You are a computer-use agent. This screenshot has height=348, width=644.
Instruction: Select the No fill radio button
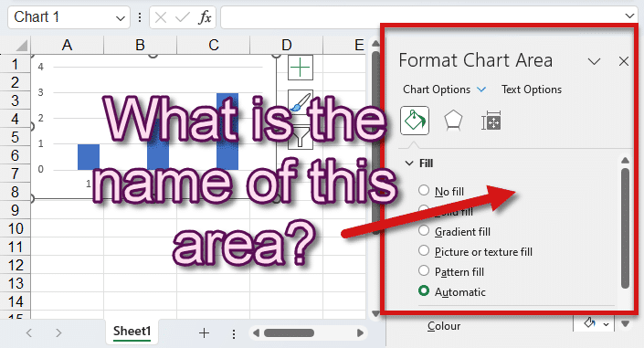(x=424, y=190)
